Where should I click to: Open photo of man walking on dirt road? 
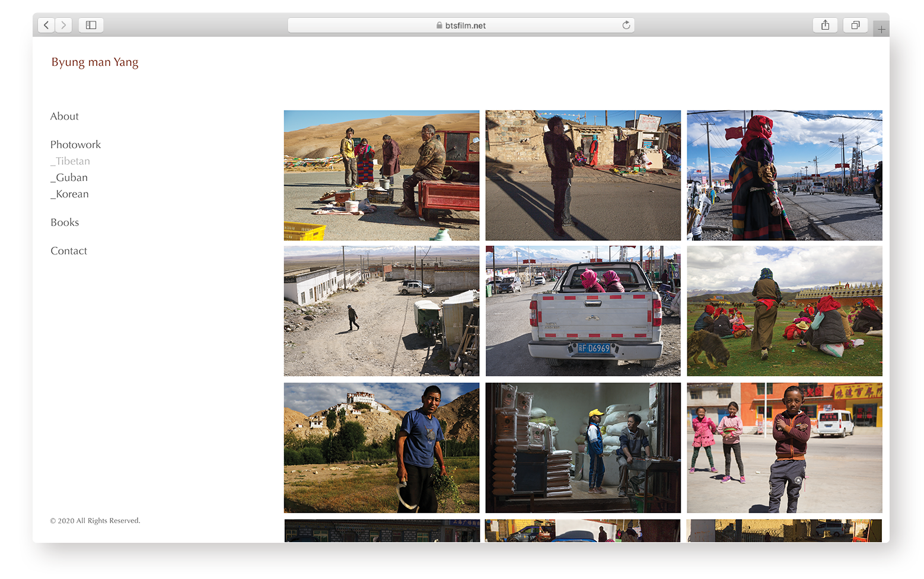(x=381, y=311)
